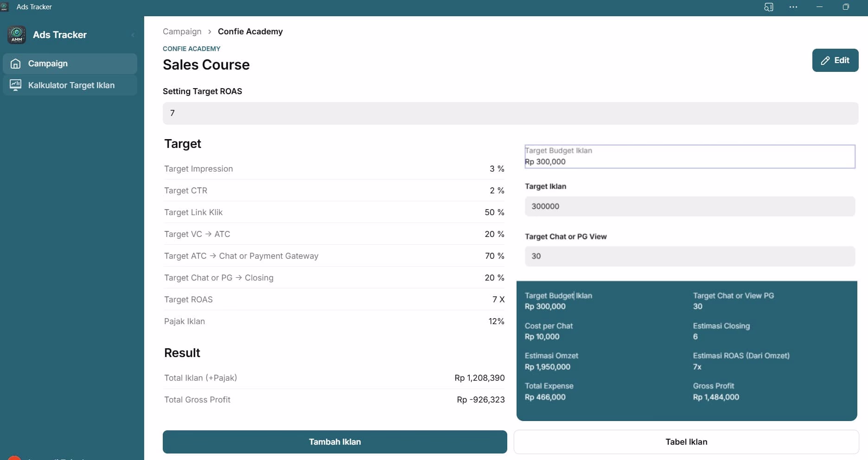Click the Kalkulator chart monitor icon

point(16,85)
